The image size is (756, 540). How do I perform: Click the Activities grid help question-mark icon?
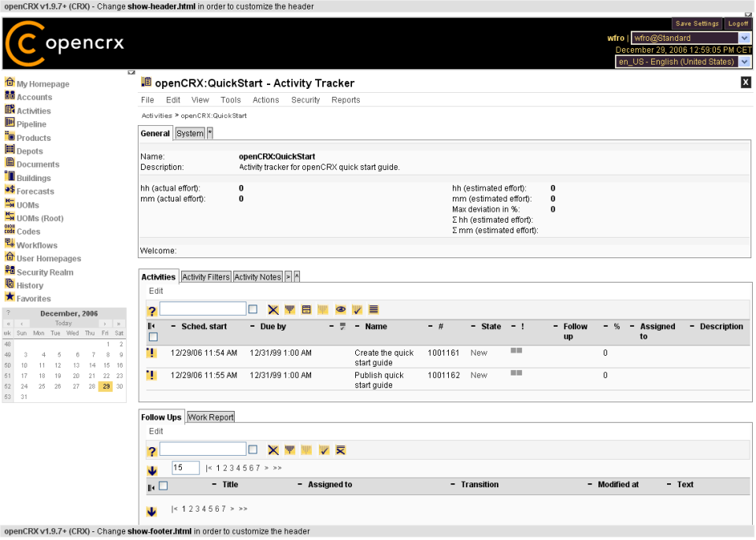click(x=152, y=311)
